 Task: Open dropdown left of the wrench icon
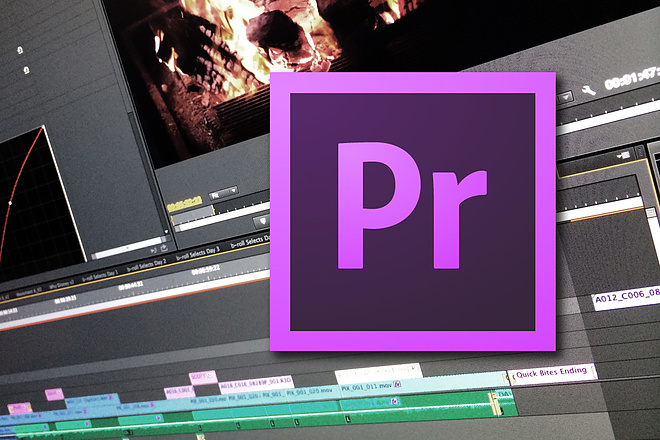tap(565, 97)
